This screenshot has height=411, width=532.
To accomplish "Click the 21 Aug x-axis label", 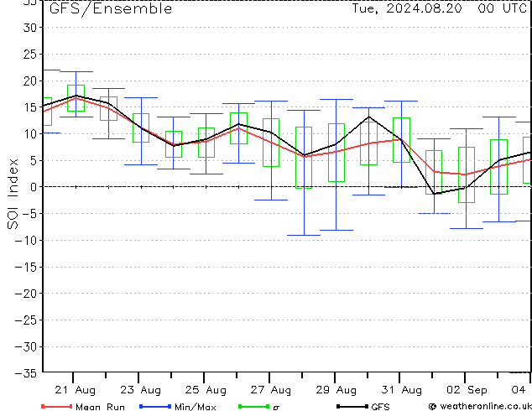I will [75, 390].
